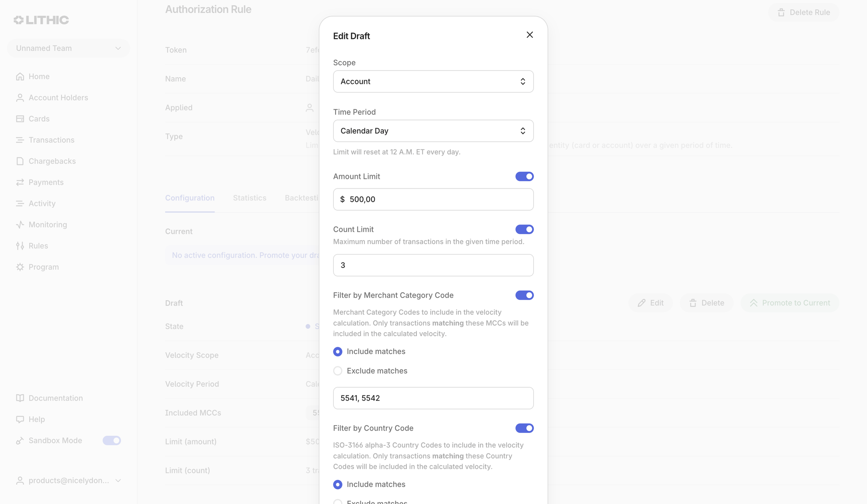This screenshot has height=504, width=867.
Task: Switch off Sandbox Mode
Action: (112, 440)
